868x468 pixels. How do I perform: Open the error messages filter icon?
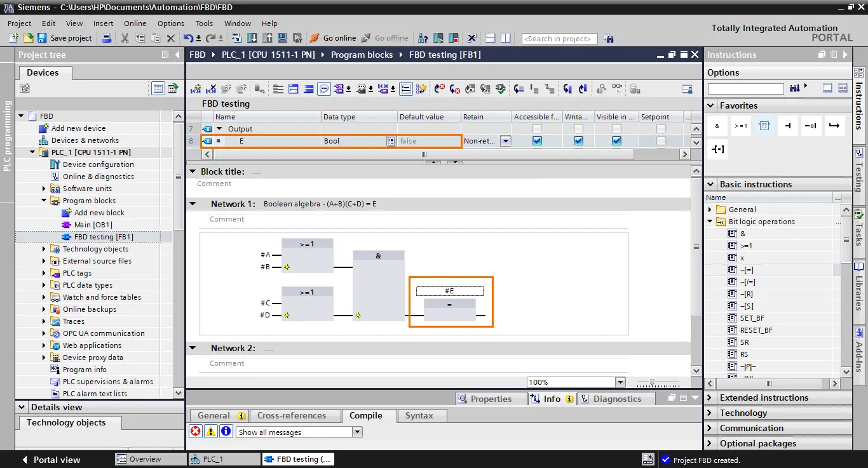point(196,432)
